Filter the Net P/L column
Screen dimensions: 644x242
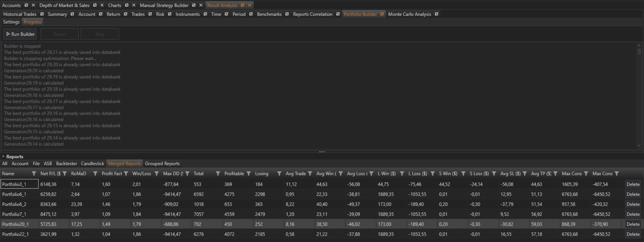tap(64, 173)
